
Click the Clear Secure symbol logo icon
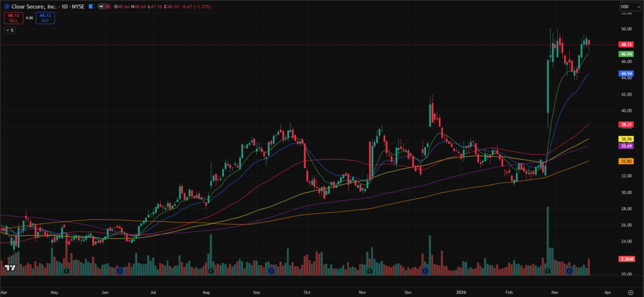tap(6, 7)
